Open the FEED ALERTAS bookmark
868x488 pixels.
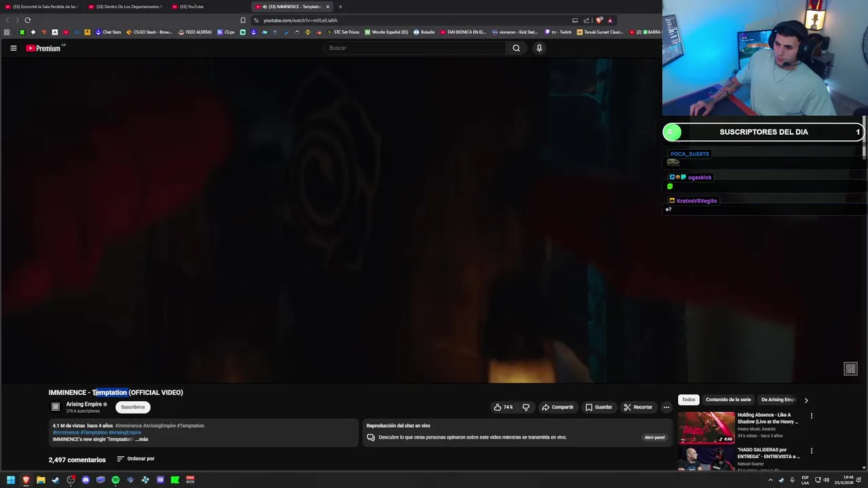point(195,32)
